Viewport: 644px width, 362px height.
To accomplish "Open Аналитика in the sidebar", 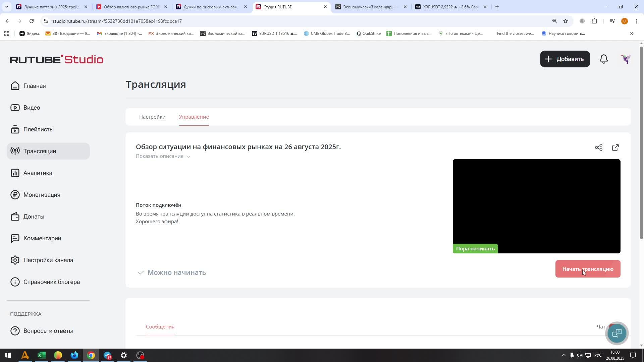I will click(38, 173).
